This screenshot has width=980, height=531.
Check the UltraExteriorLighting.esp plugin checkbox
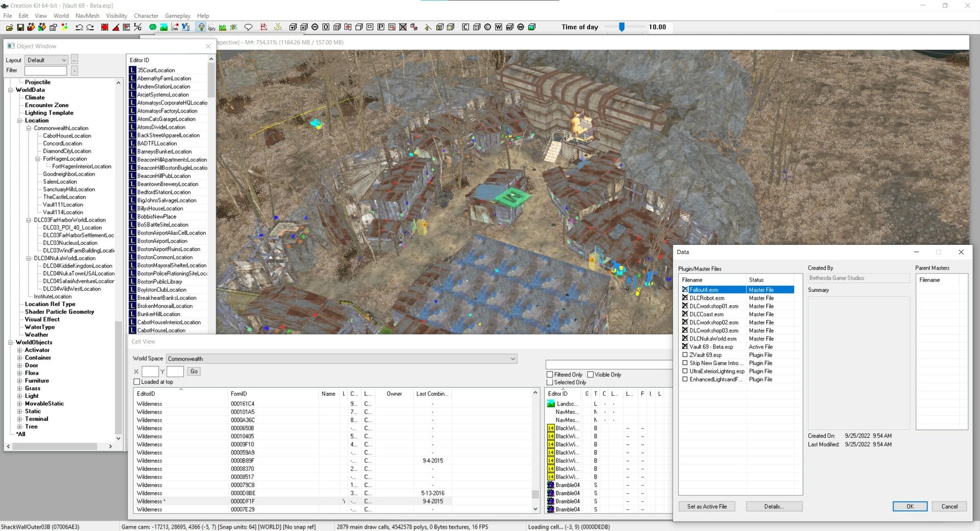[685, 371]
